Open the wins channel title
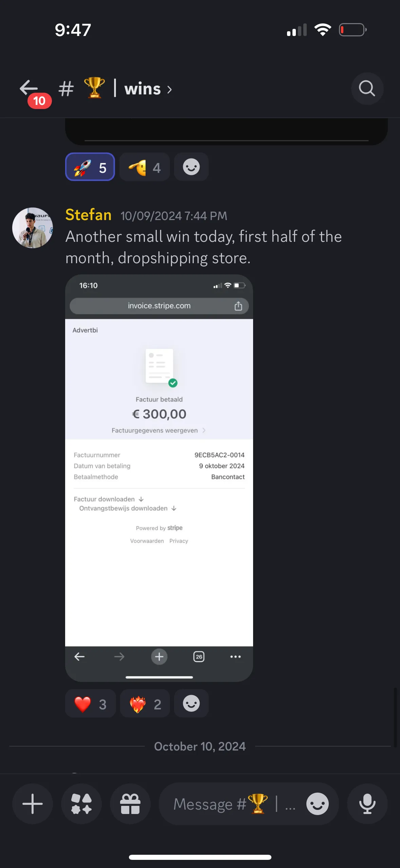The image size is (400, 868). [142, 89]
